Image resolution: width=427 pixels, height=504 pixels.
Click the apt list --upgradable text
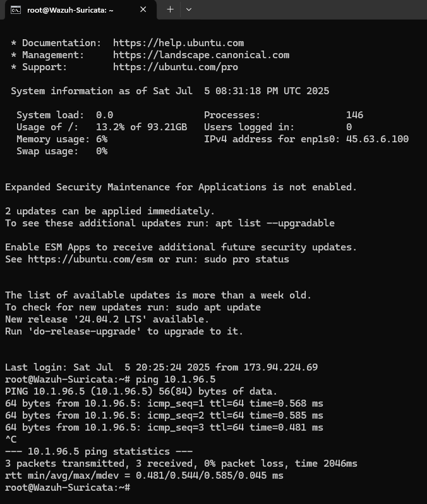coord(275,223)
